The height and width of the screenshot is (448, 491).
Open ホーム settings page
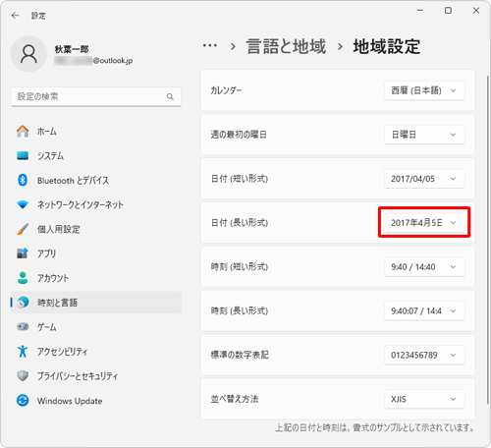tap(96, 132)
